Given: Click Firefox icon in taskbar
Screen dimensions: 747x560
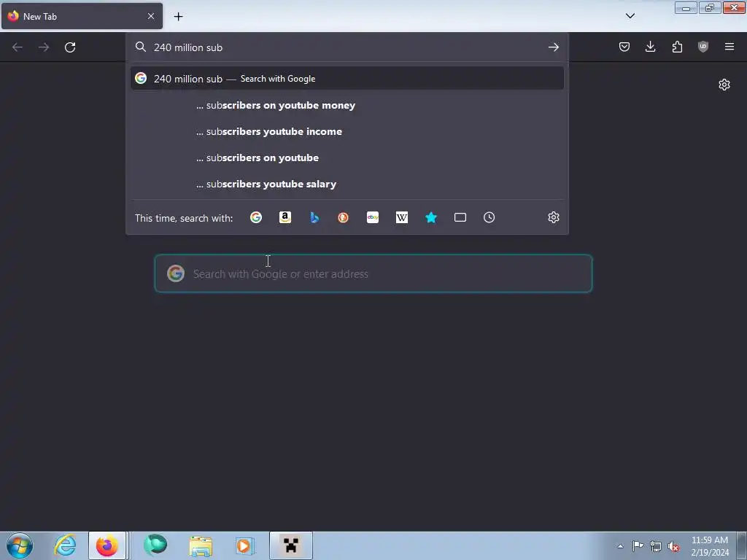Looking at the screenshot, I should pos(107,545).
